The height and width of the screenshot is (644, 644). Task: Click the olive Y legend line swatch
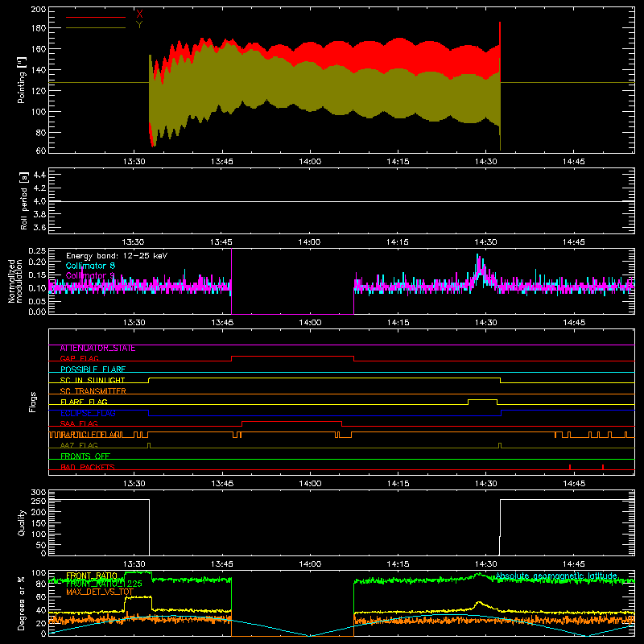tap(96, 27)
